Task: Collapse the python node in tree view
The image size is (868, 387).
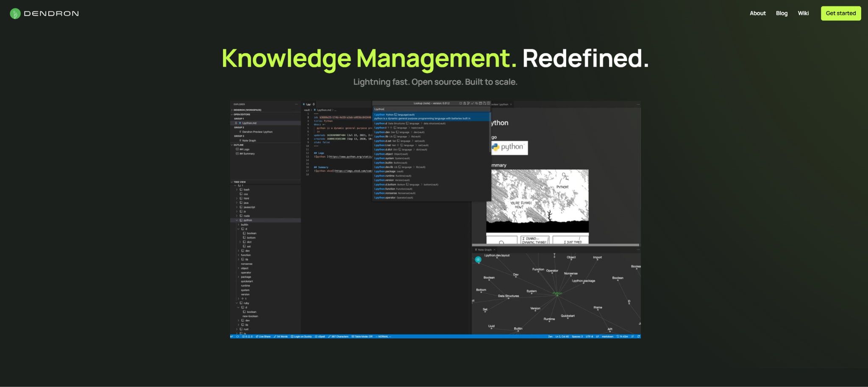Action: [236, 220]
